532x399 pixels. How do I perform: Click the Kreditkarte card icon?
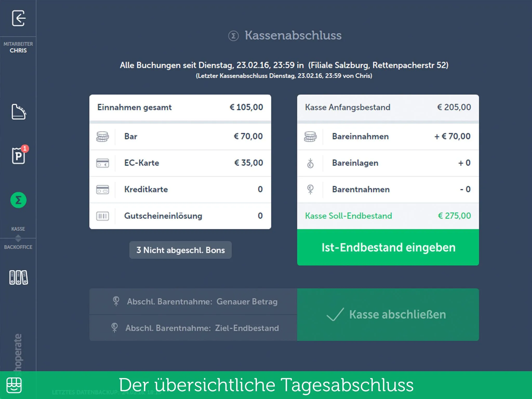(103, 190)
